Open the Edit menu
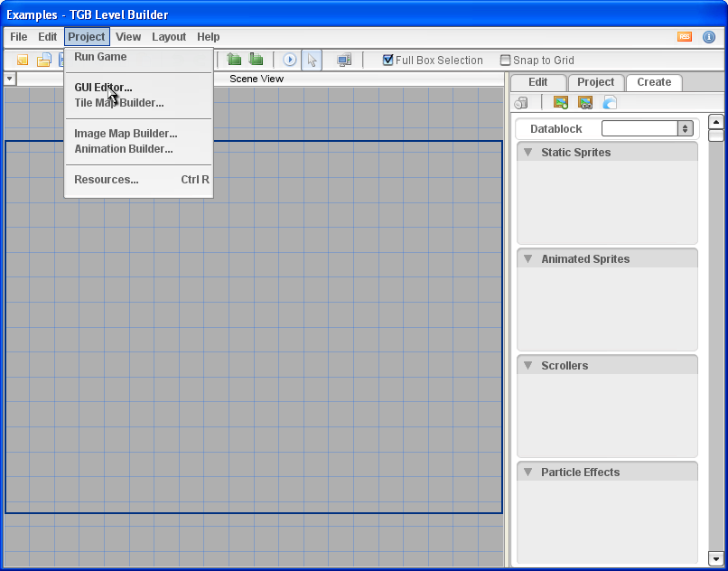 pos(47,37)
